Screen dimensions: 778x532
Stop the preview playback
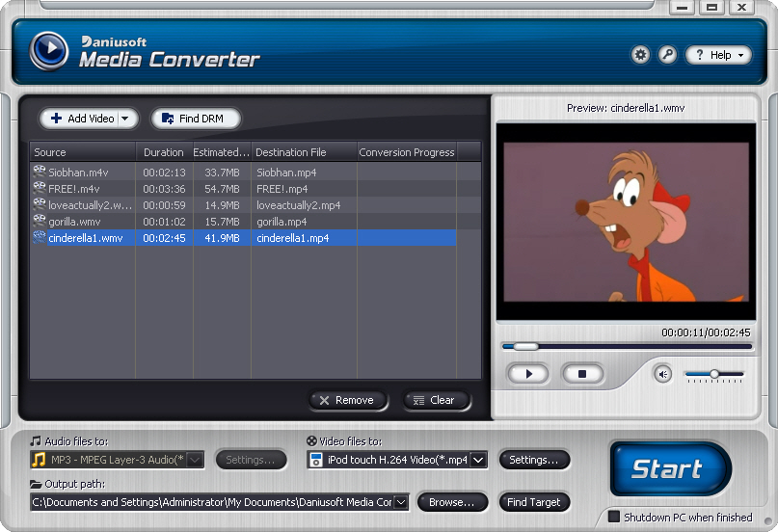point(582,374)
